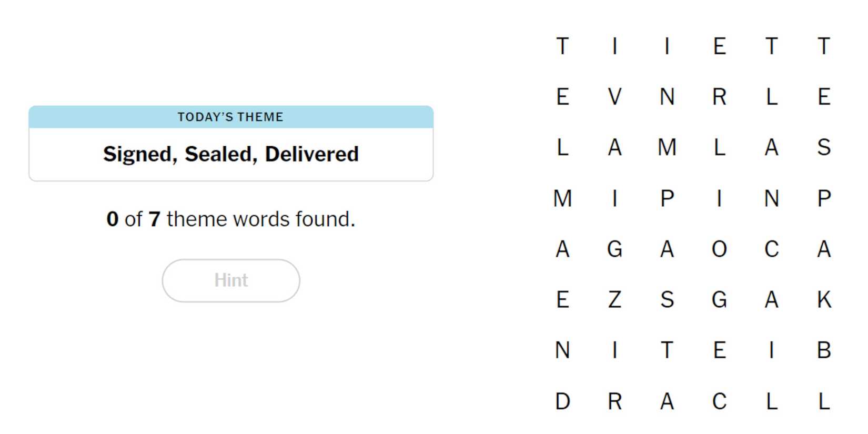Click the Hint button
The image size is (868, 434).
point(231,280)
